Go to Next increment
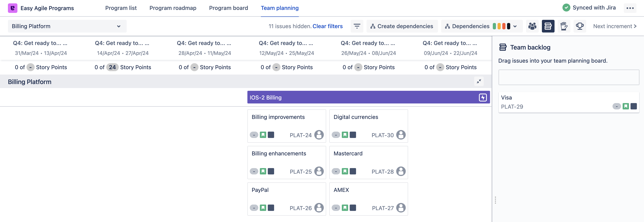Viewport: 644px width, 222px height. pos(615,26)
